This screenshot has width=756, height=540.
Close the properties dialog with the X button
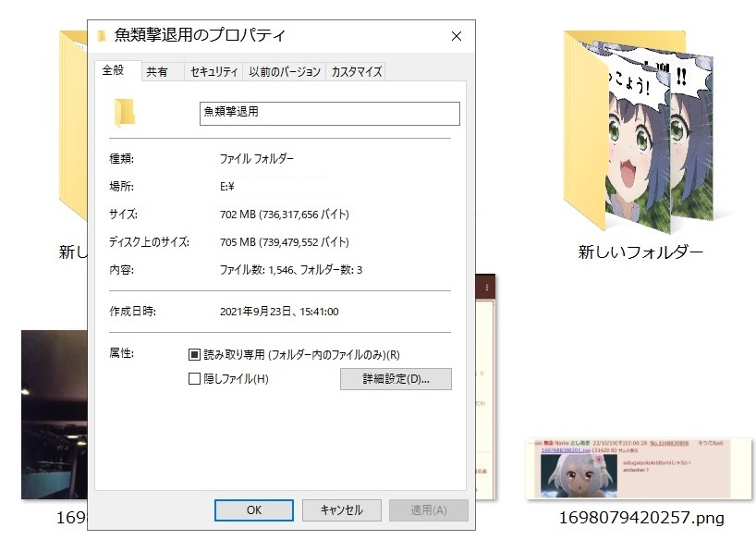pyautogui.click(x=456, y=36)
